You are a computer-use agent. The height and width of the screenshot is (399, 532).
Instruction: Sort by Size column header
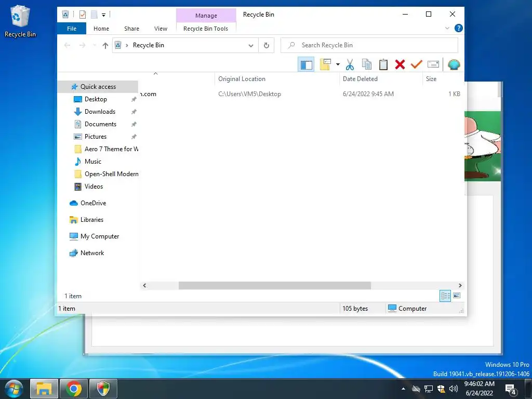coord(443,79)
